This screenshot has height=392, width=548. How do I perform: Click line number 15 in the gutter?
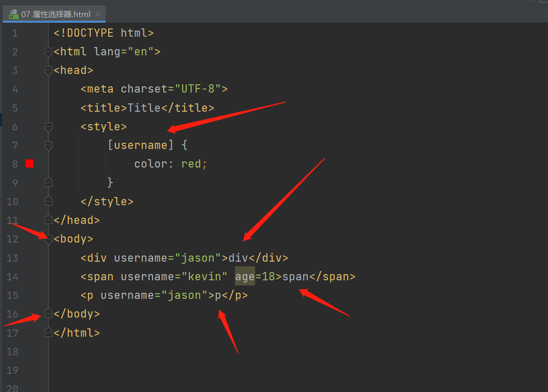click(x=12, y=295)
